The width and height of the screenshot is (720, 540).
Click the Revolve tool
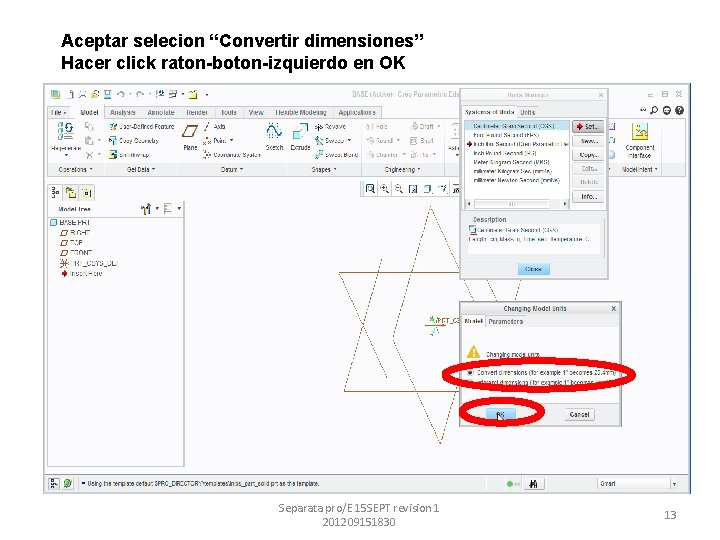[330, 127]
